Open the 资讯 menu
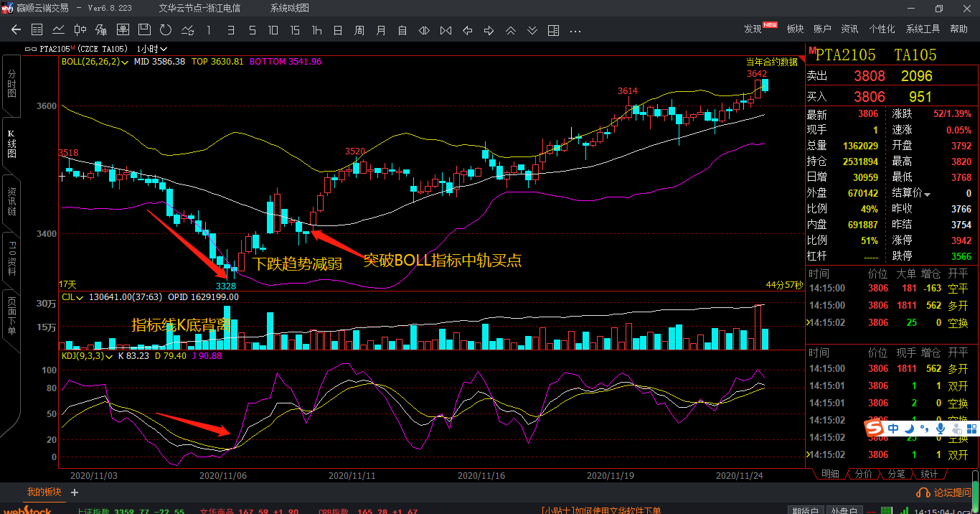980x514 pixels. pos(849,29)
